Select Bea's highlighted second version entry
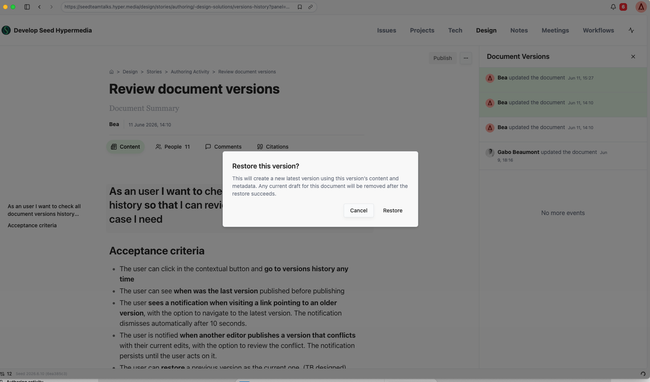 (563, 104)
